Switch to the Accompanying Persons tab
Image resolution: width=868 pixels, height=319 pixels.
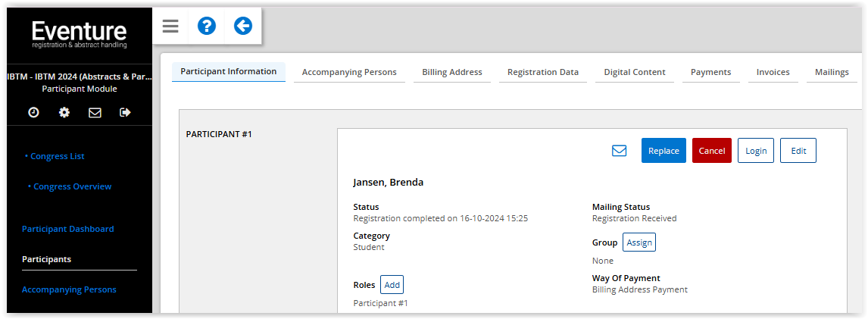coord(349,72)
